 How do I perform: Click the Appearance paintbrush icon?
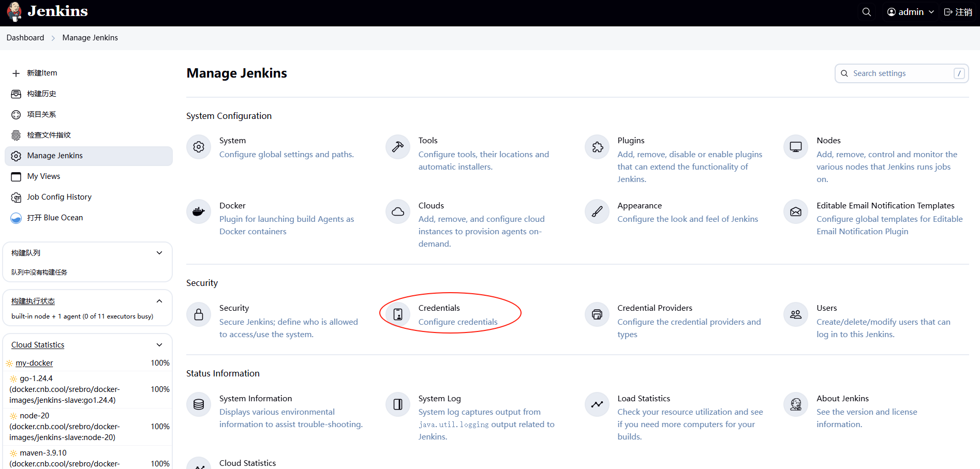(597, 211)
